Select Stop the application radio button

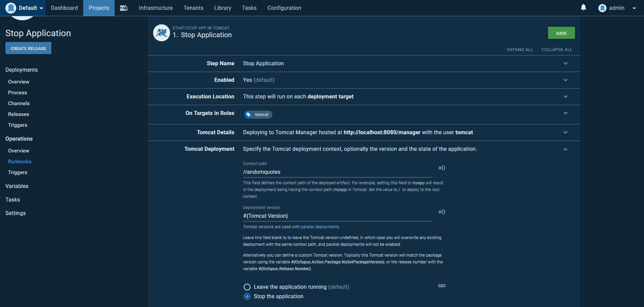click(x=247, y=297)
